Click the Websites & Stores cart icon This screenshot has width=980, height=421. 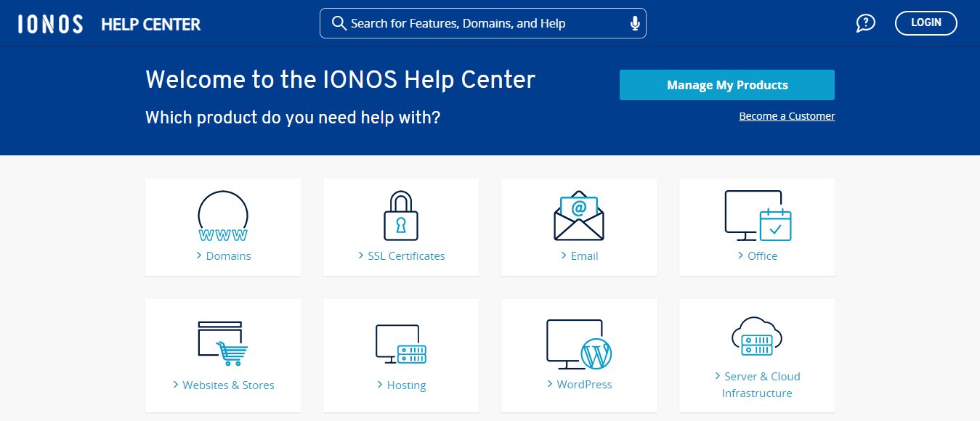[223, 343]
